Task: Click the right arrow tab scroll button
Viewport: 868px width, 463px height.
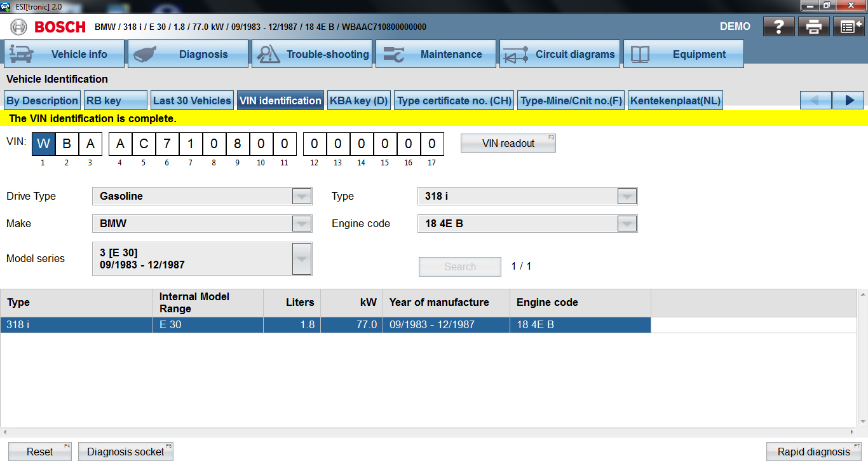Action: [x=848, y=100]
